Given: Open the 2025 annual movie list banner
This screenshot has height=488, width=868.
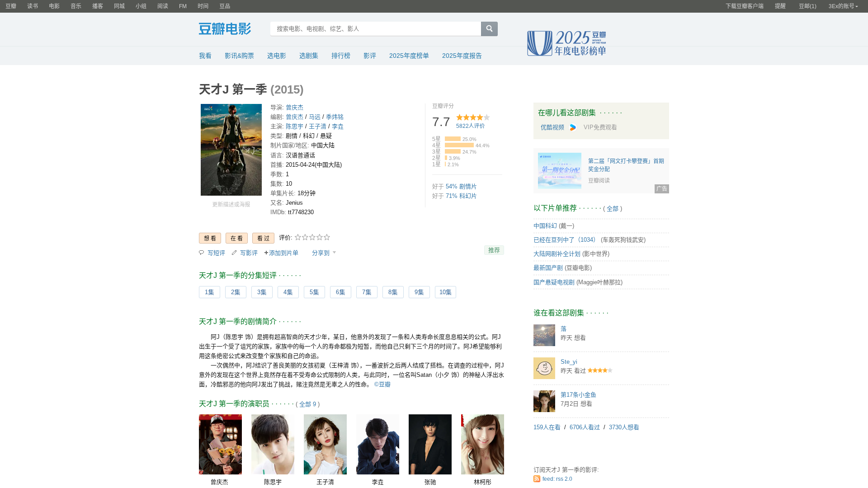Looking at the screenshot, I should coord(566,43).
